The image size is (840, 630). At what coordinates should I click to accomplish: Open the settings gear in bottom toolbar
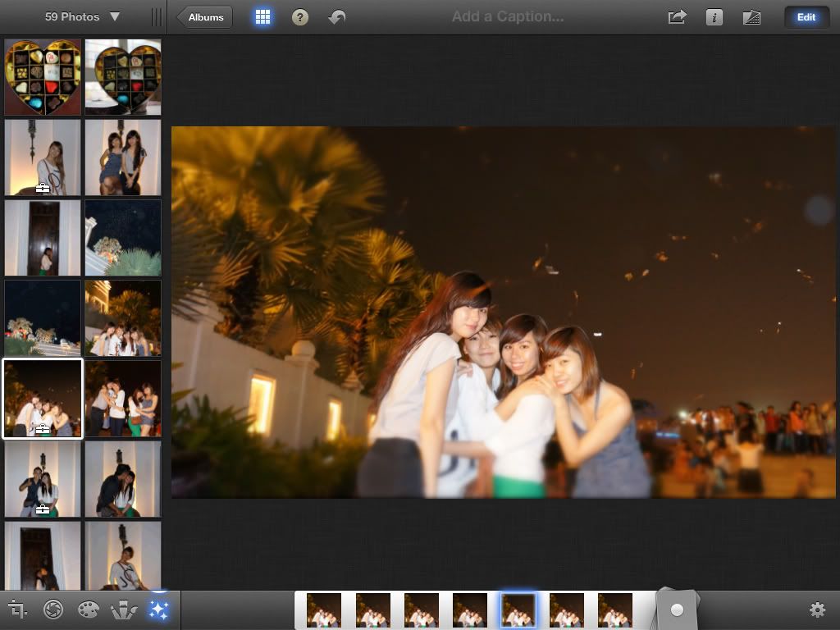tap(817, 609)
